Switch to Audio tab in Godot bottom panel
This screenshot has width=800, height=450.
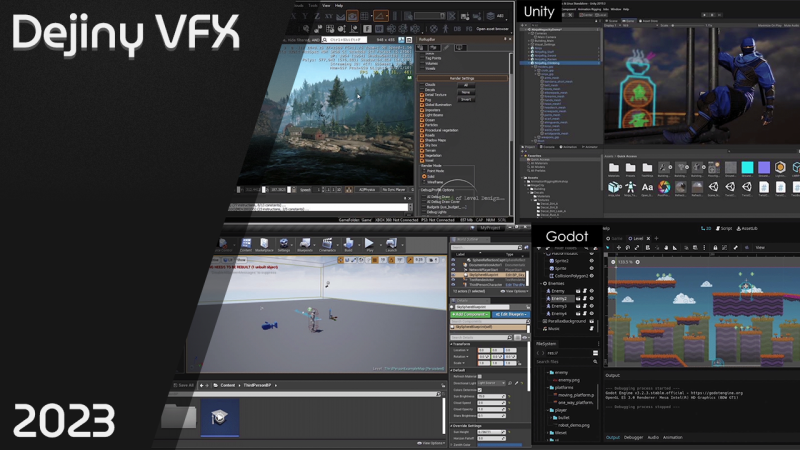[653, 437]
